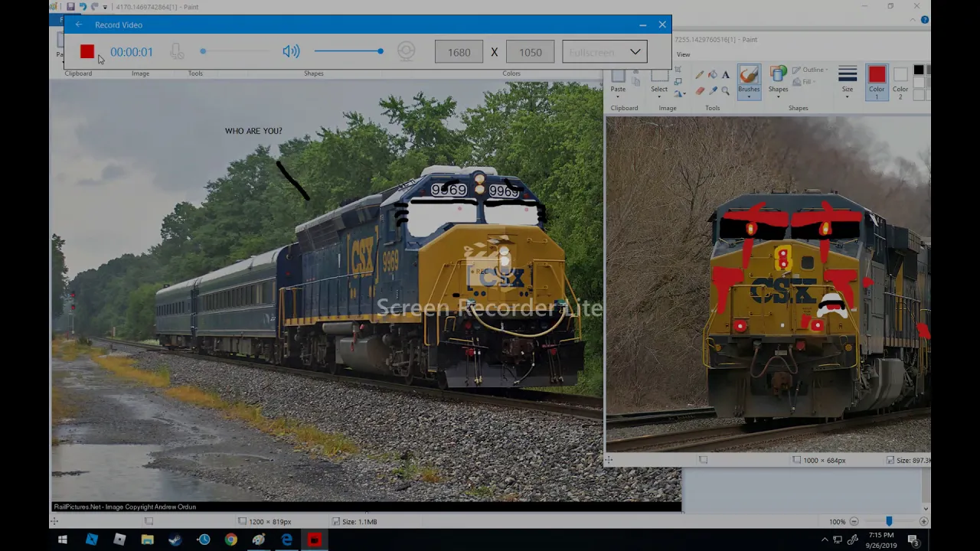Open File Explorer from taskbar
Viewport: 980px width, 551px height.
(x=147, y=540)
